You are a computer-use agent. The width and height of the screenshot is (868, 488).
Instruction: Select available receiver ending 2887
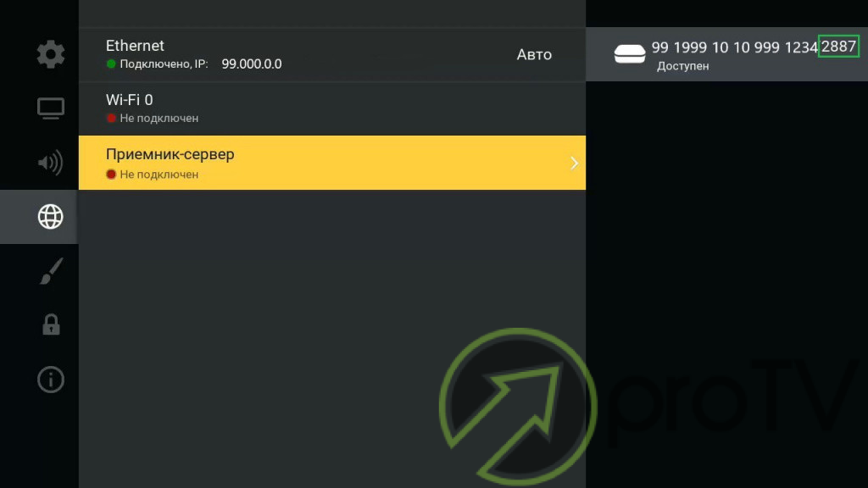click(726, 54)
